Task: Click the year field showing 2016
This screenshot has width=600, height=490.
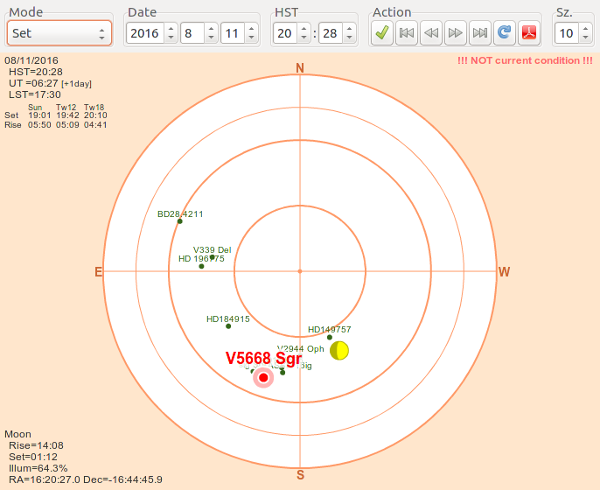Action: click(x=145, y=33)
